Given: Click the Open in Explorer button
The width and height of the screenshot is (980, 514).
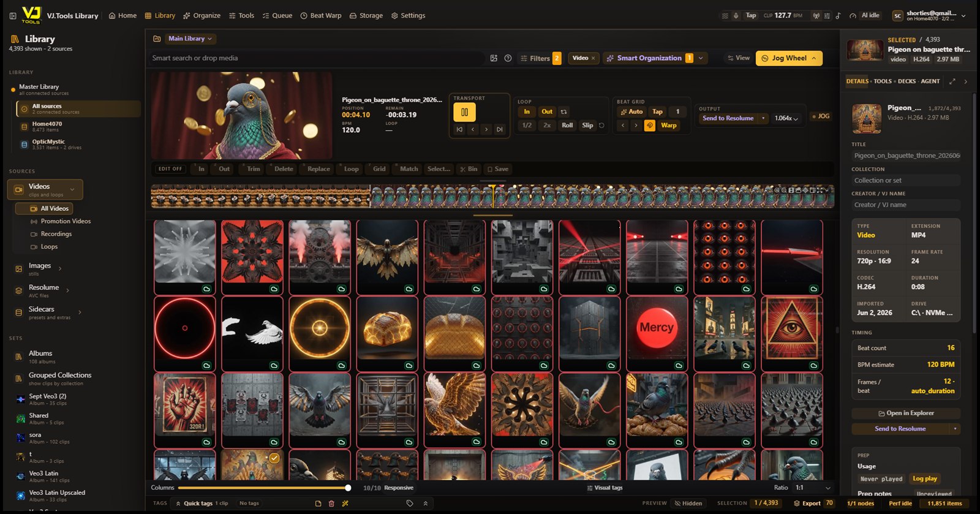Looking at the screenshot, I should 906,413.
